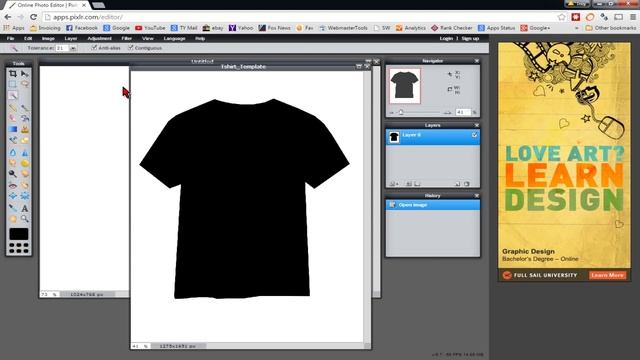Click the Navigator t-shirt preview thumbnail
The image size is (640, 360).
(404, 86)
